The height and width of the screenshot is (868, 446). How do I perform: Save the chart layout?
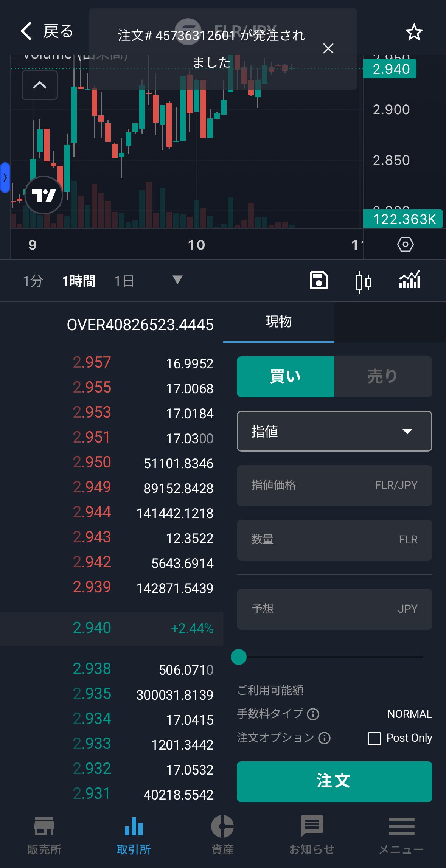point(319,281)
